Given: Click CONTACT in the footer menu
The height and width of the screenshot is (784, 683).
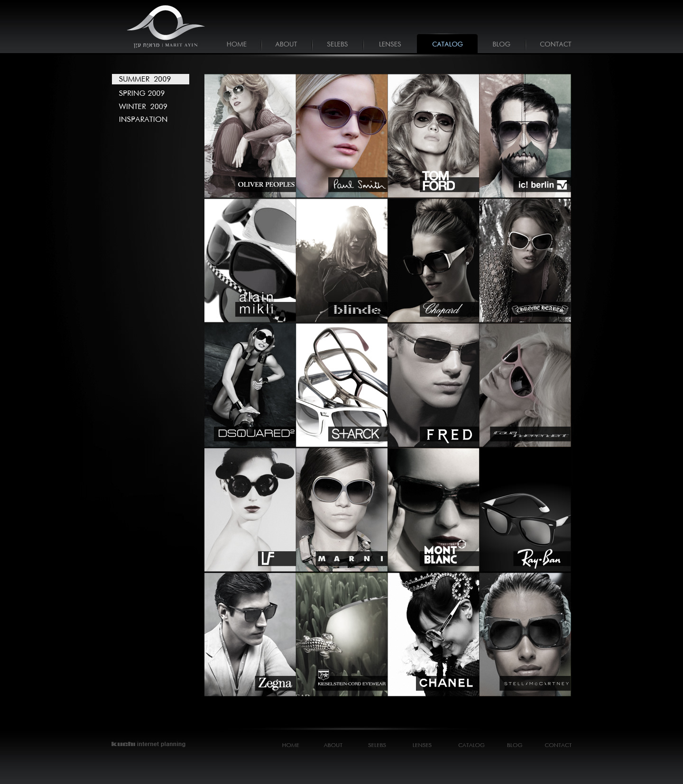Looking at the screenshot, I should pos(558,745).
